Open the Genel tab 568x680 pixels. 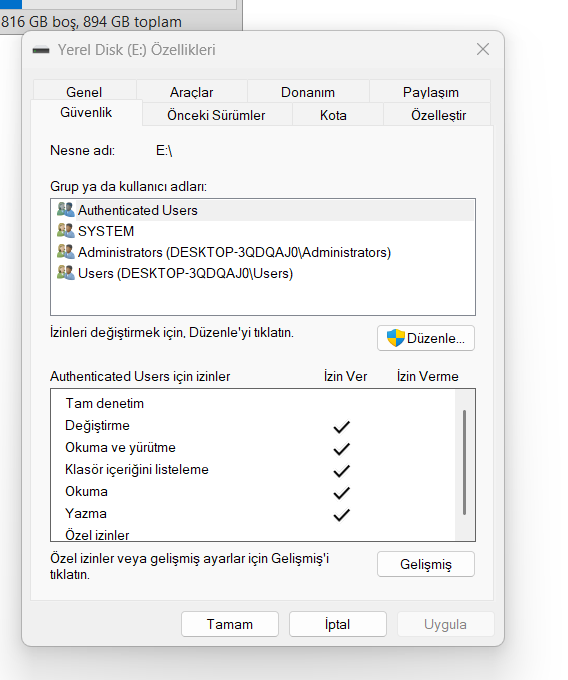coord(84,92)
